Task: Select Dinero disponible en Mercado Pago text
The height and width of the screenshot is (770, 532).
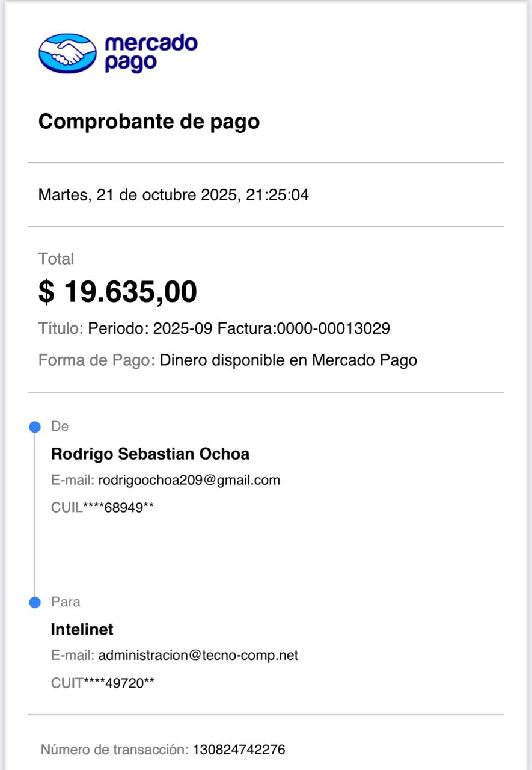Action: click(288, 360)
